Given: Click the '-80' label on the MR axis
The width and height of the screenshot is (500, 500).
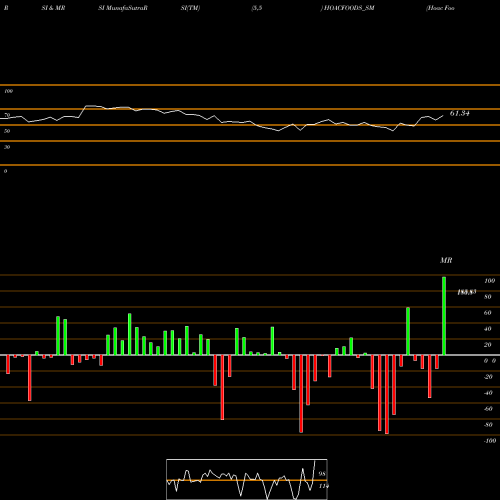Looking at the screenshot, I should coord(488,425).
